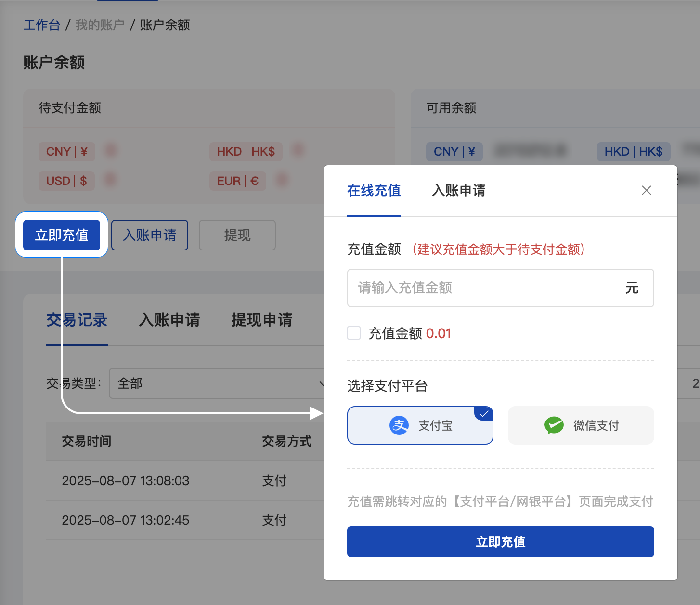Click the HKD | HK$ badge under 可用余额
Image resolution: width=700 pixels, height=605 pixels.
(634, 151)
